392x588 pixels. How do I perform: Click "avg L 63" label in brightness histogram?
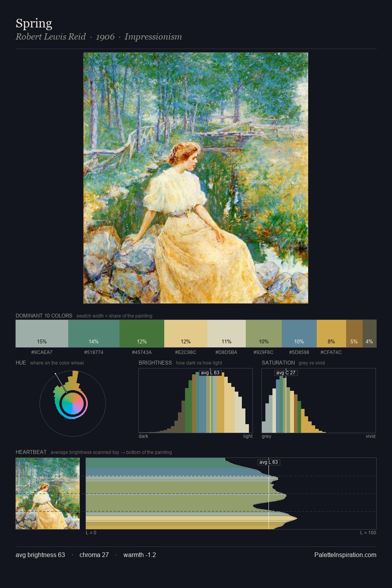point(210,373)
